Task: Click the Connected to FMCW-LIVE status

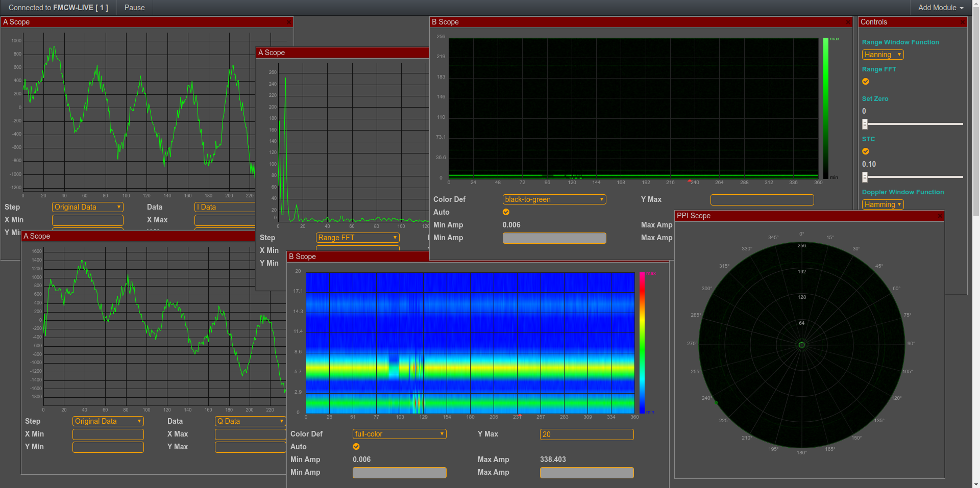Action: (x=58, y=7)
